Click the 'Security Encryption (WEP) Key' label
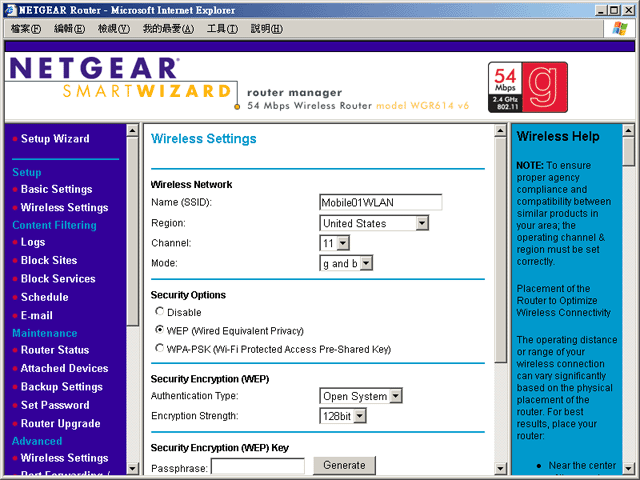Viewport: 640px width, 480px height. click(220, 448)
